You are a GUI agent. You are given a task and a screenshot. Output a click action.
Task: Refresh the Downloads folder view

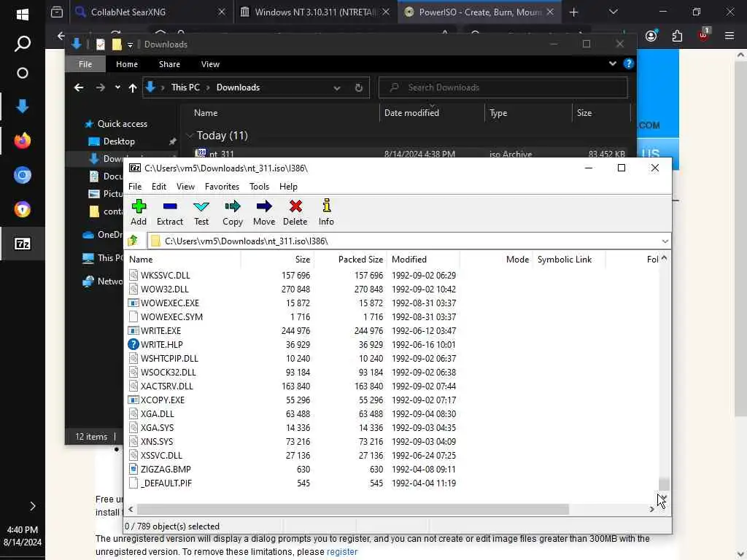tap(359, 87)
